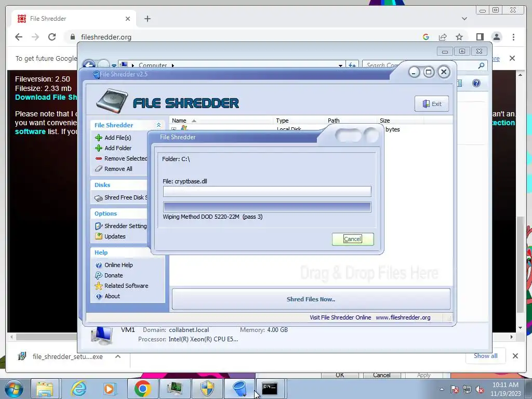Click the Exit button in File Shredder
532x399 pixels.
coord(432,104)
